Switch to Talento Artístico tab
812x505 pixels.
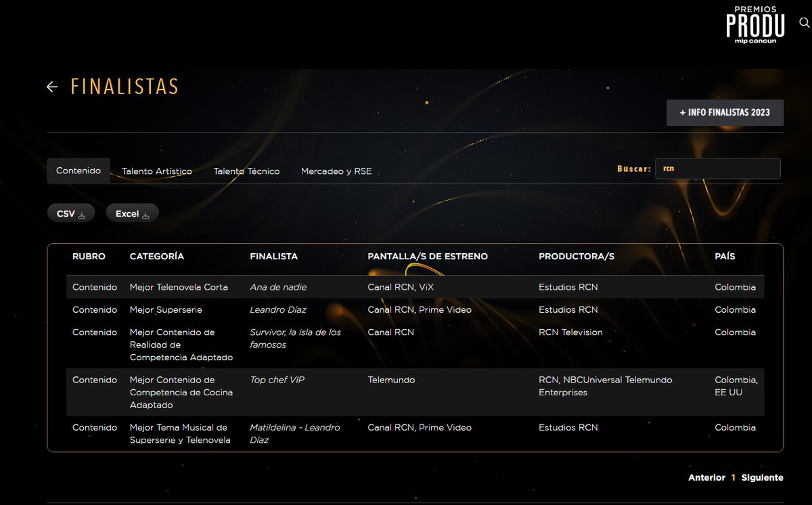pyautogui.click(x=156, y=171)
